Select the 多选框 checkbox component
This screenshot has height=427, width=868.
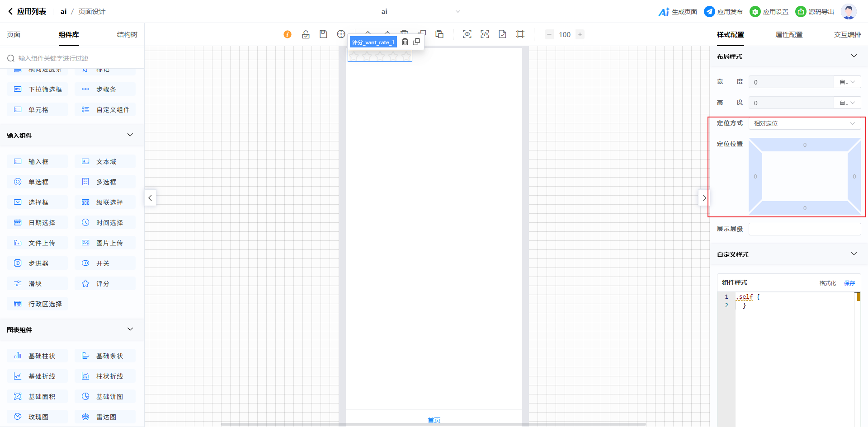(x=105, y=182)
